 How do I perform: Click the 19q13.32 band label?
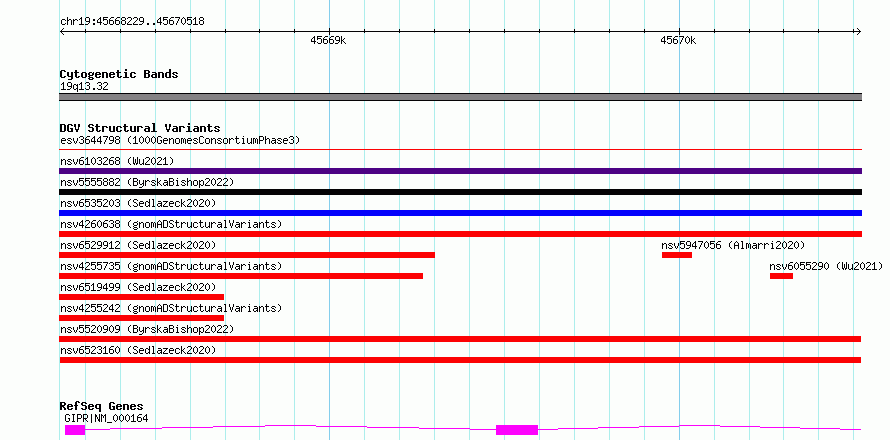pos(84,87)
